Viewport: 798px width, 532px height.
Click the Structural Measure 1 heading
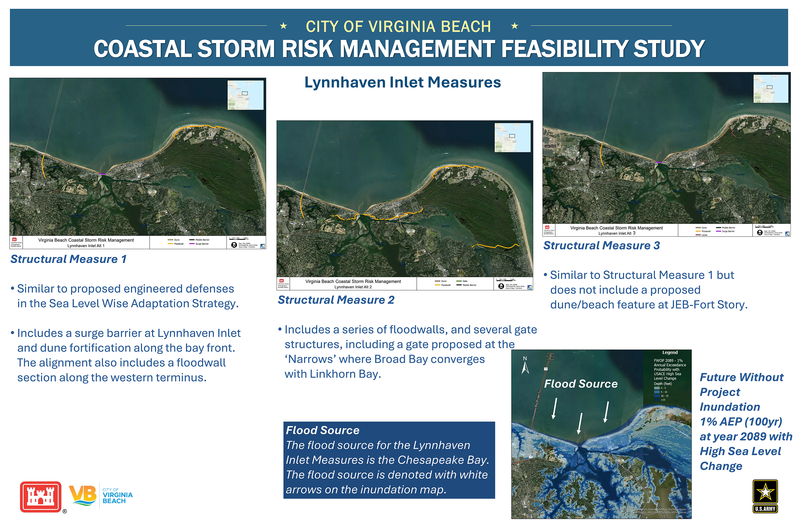tap(69, 259)
